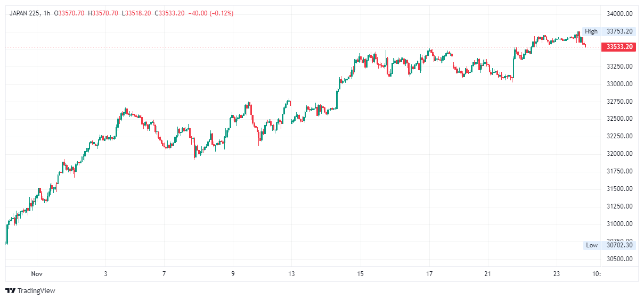Screen dimensions: 644x300
Task: Click the 23 date on time axis
Action: click(557, 274)
